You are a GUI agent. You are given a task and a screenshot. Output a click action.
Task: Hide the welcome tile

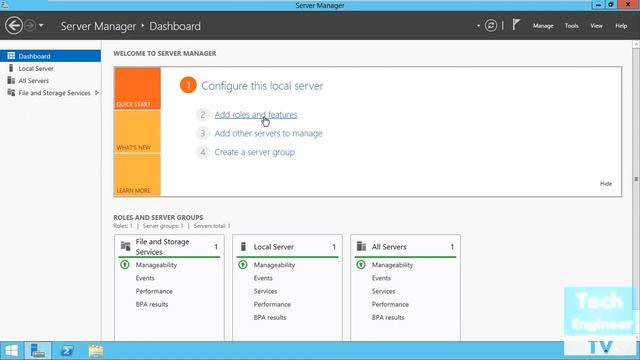coord(606,184)
